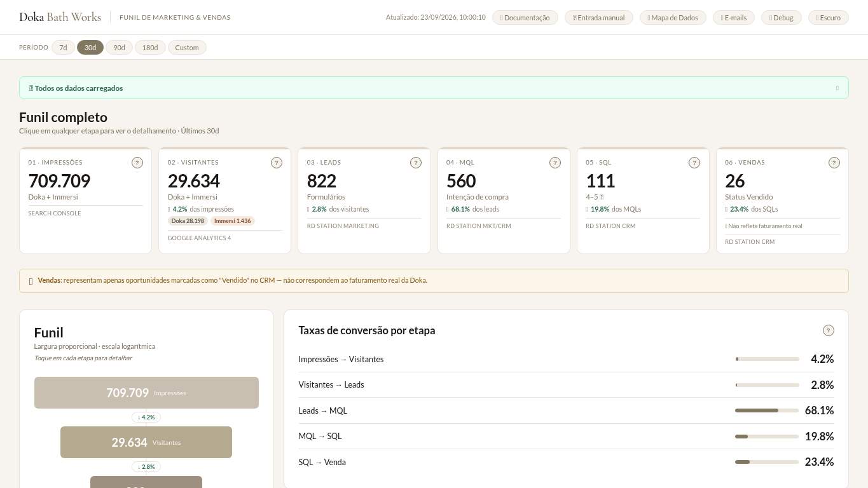This screenshot has height=488, width=868.
Task: Select the 90d period
Action: (x=119, y=48)
